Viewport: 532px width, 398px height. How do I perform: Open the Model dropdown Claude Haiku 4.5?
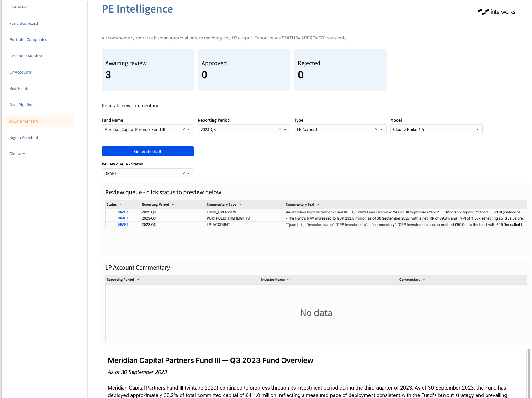tap(436, 129)
